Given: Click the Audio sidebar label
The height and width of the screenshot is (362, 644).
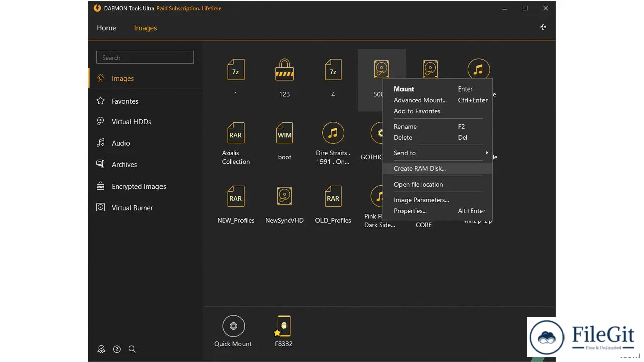Looking at the screenshot, I should 121,143.
